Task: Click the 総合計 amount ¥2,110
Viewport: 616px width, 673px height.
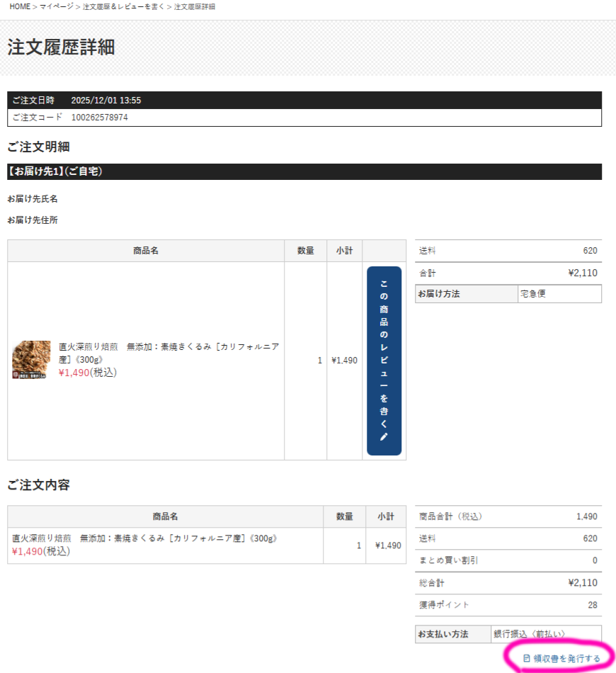Action: tap(582, 583)
